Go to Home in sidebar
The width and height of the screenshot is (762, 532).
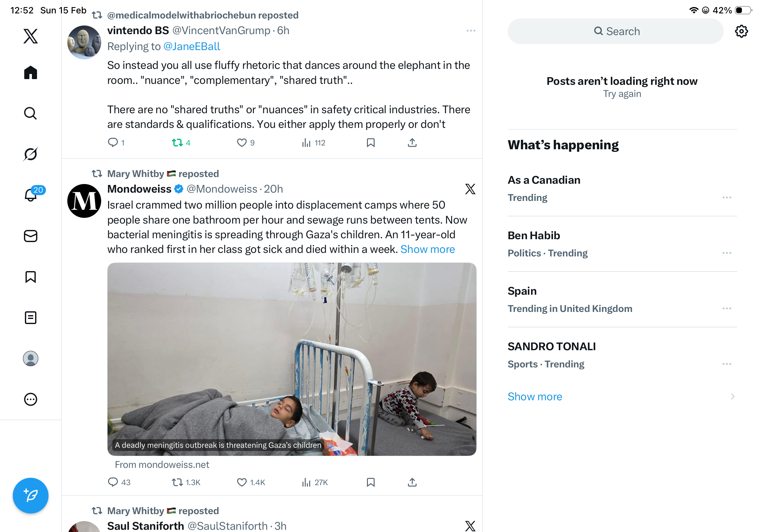[x=31, y=72]
